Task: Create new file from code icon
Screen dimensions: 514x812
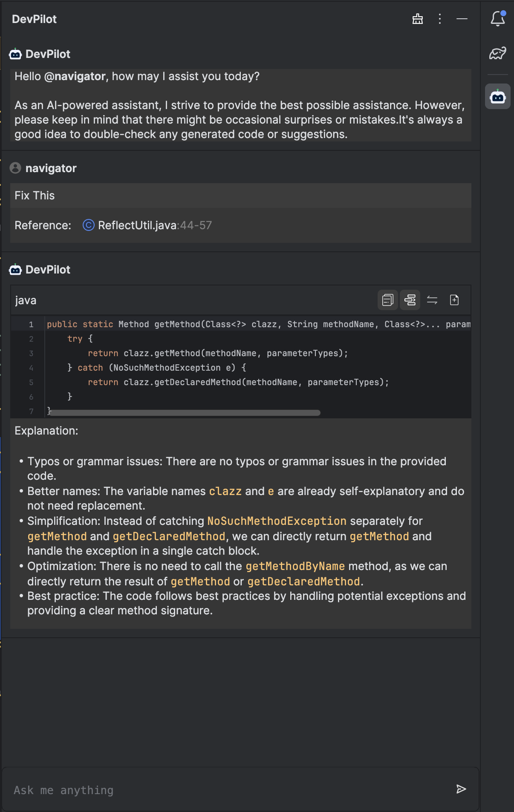Action: click(x=454, y=300)
